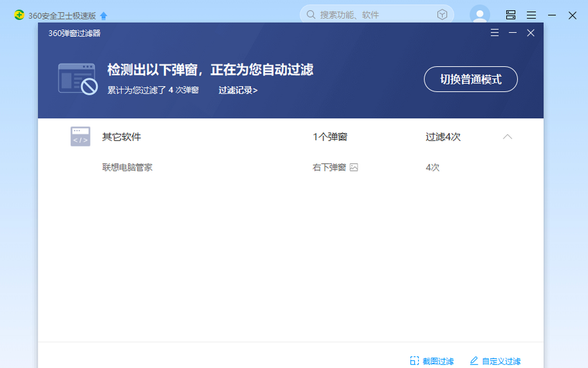Viewport: 588px width, 368px height.
Task: Switch to normal mode via 切换普通模式
Action: click(470, 79)
